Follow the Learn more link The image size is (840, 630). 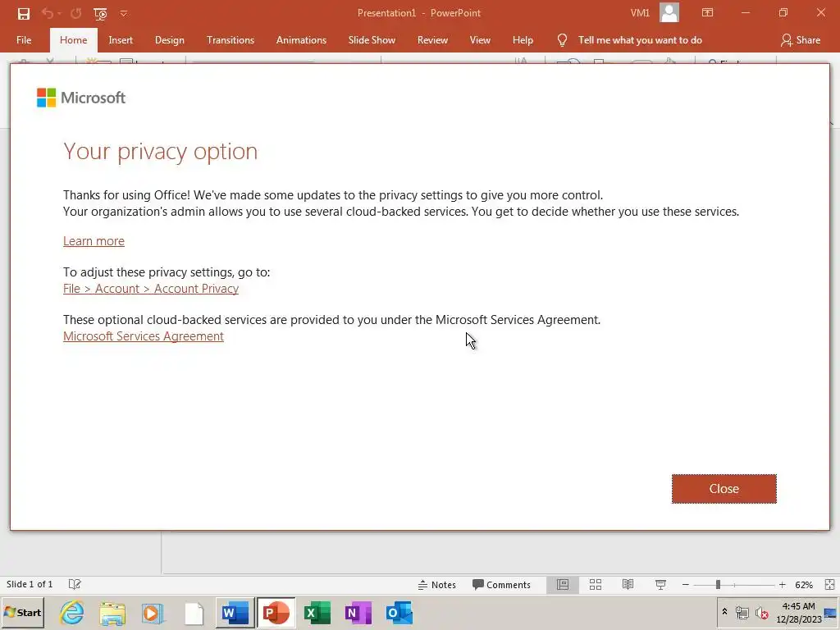(x=94, y=241)
